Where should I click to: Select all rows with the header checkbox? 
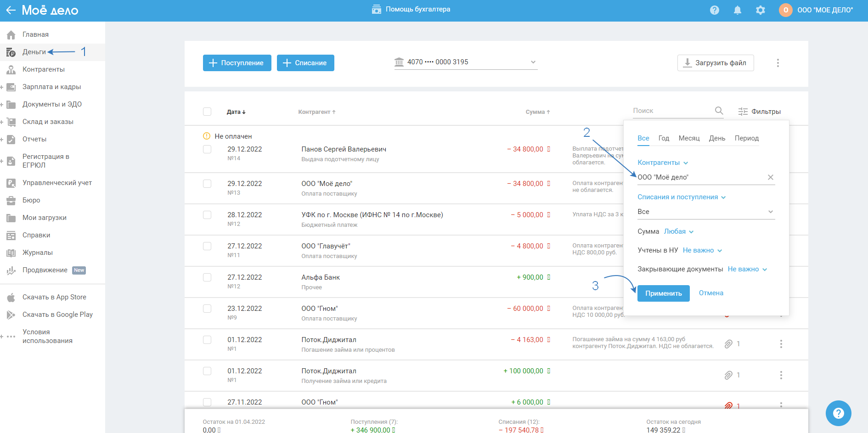(207, 112)
